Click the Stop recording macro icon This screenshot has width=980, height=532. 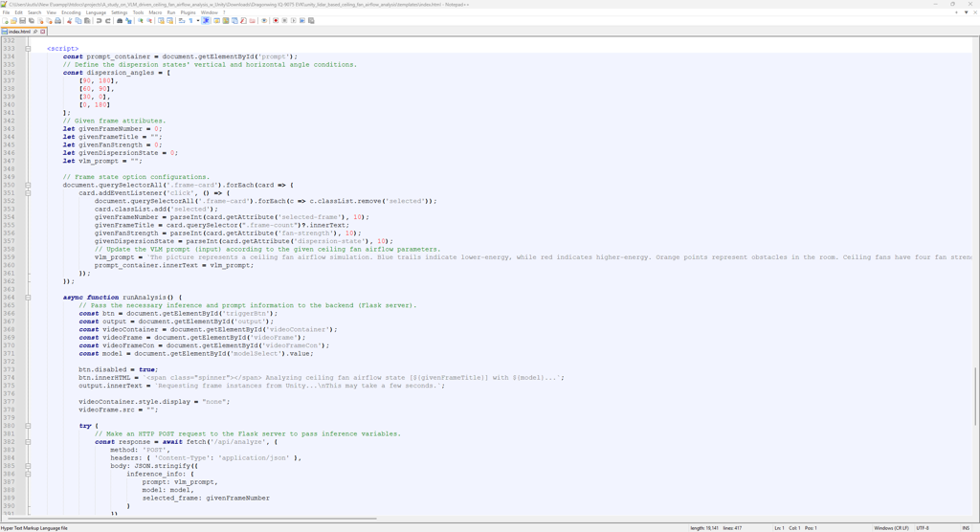tap(284, 21)
